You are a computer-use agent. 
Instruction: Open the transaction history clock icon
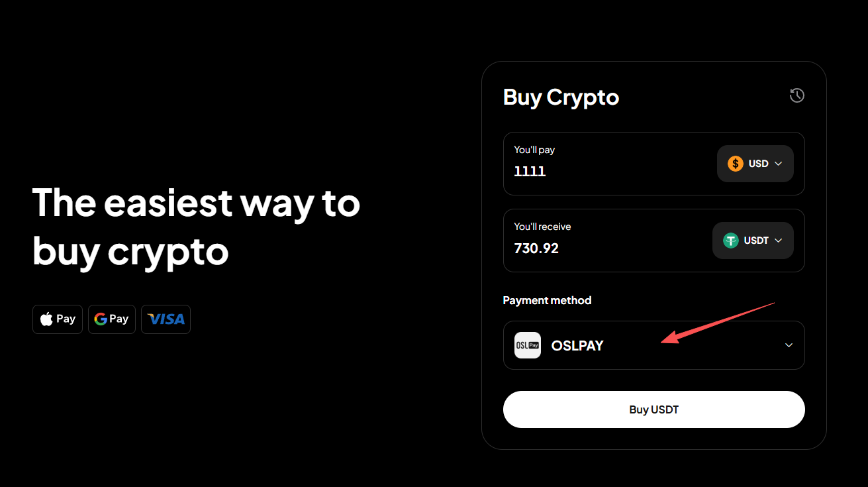[x=797, y=95]
